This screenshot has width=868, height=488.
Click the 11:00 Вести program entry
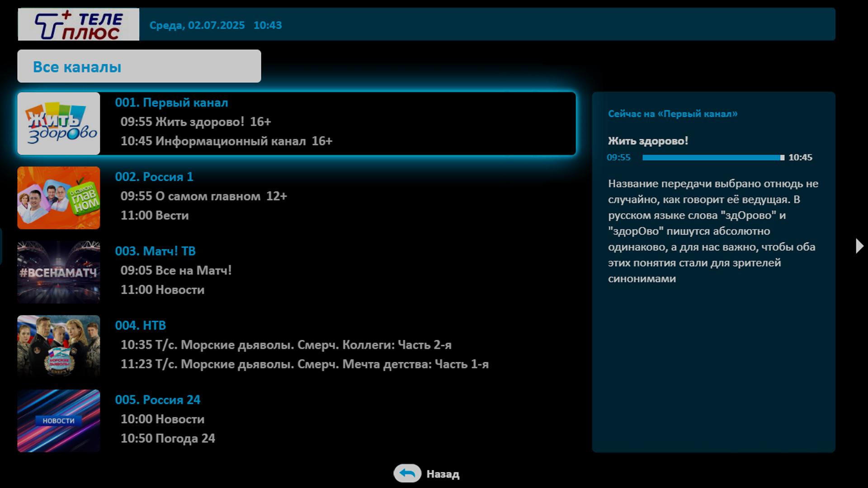pyautogui.click(x=154, y=216)
